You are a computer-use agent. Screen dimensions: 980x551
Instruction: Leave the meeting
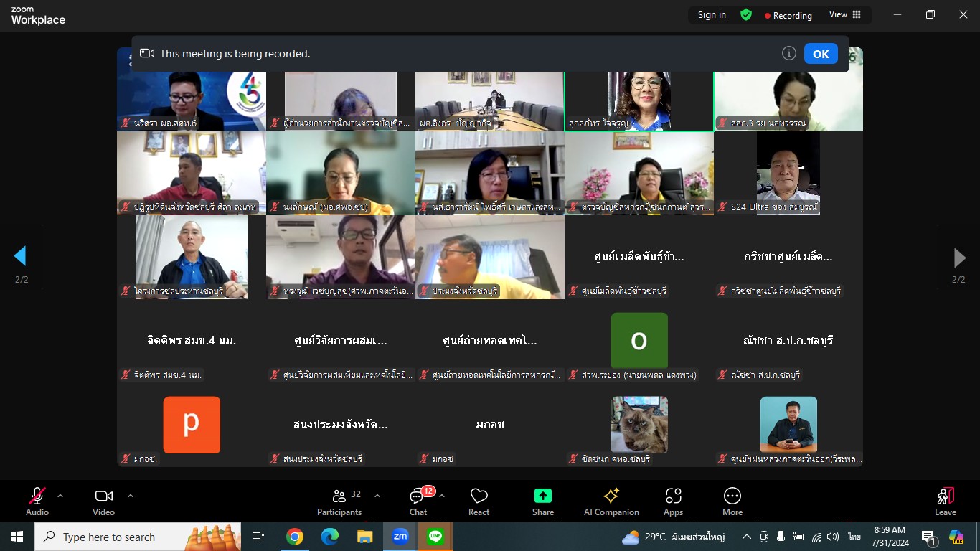[946, 501]
